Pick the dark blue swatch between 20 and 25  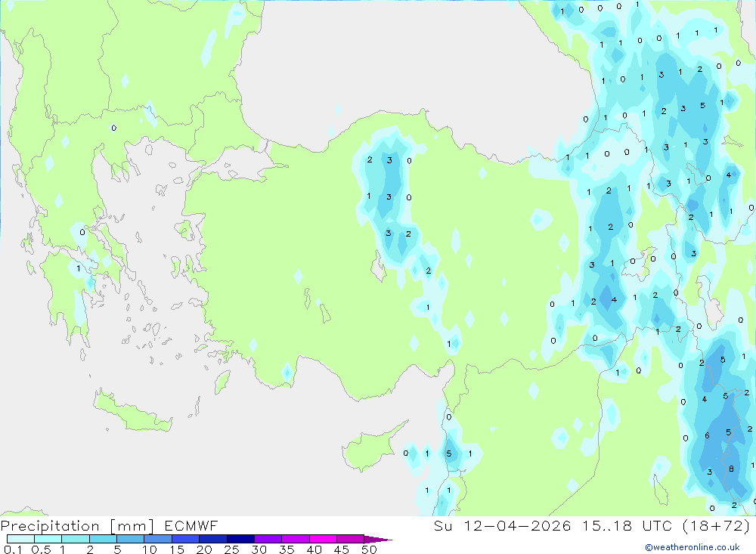tap(212, 539)
